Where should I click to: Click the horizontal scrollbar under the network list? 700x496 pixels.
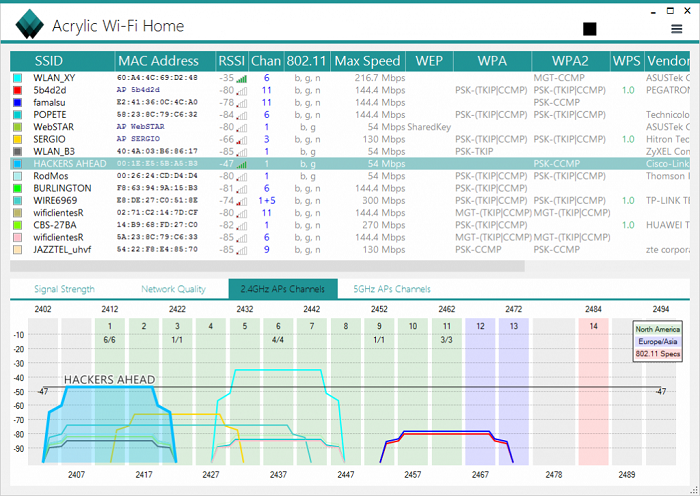point(267,267)
